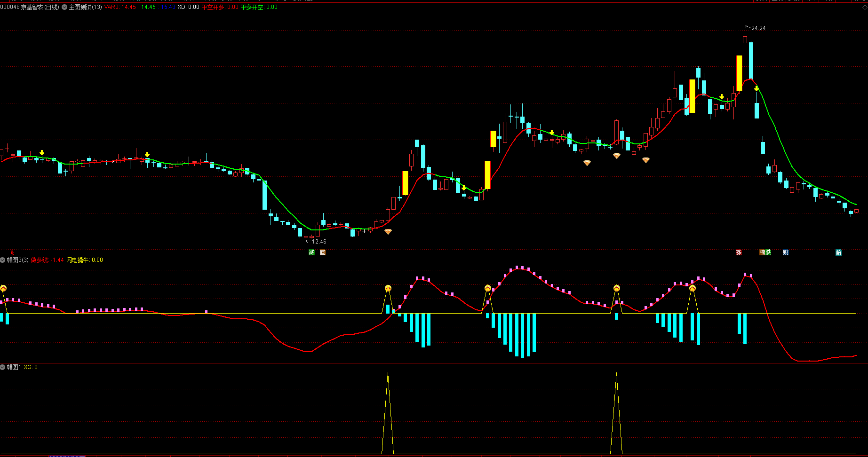
Task: Click the tallest yellow candle near the 24.24 peak
Action: (739, 73)
